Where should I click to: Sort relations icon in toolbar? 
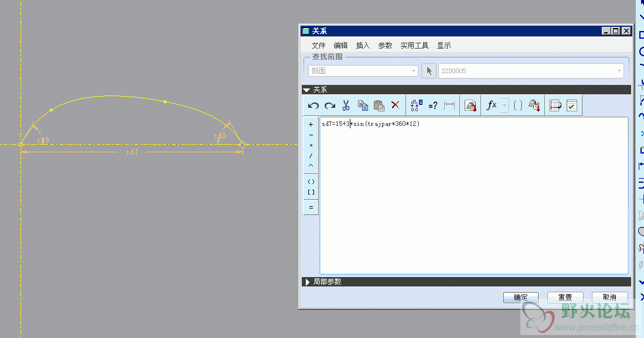click(556, 105)
